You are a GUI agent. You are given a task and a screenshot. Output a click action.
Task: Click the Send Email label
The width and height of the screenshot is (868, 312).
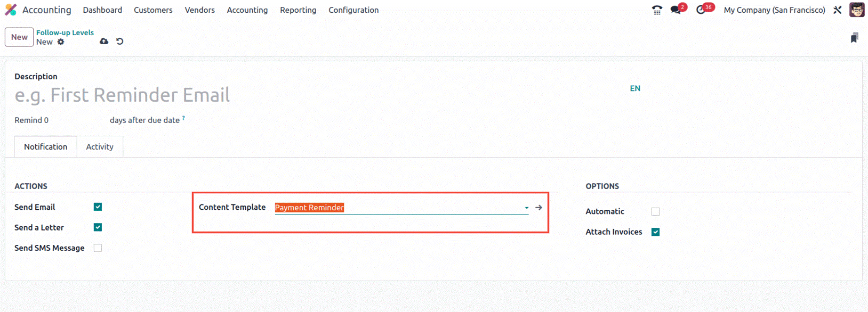click(x=35, y=207)
